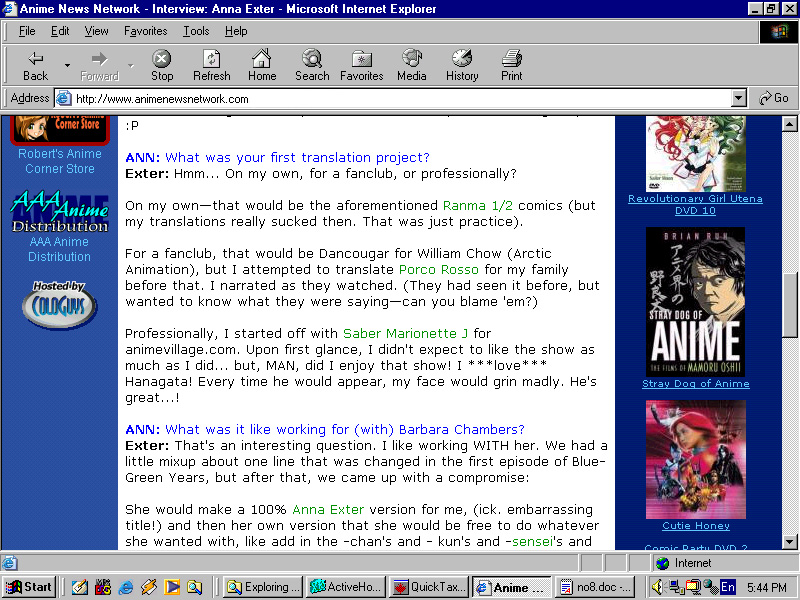The image size is (800, 600).
Task: Click the question about working with Barbara Chambers
Action: point(344,430)
